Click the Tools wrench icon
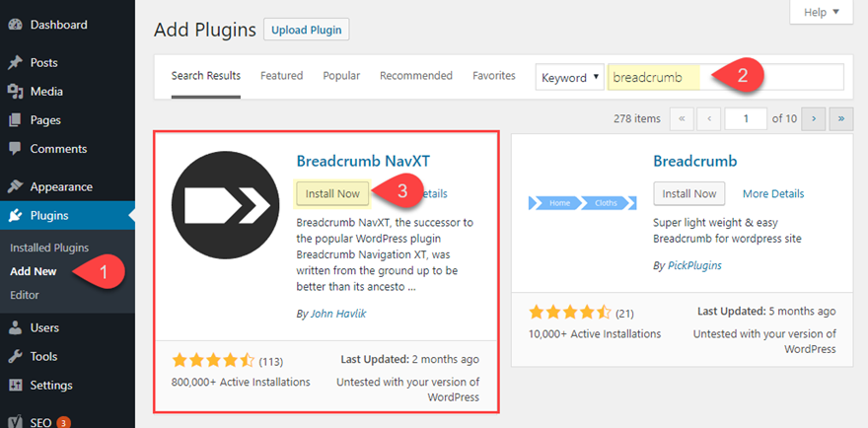Viewport: 868px width, 428px height. 15,356
